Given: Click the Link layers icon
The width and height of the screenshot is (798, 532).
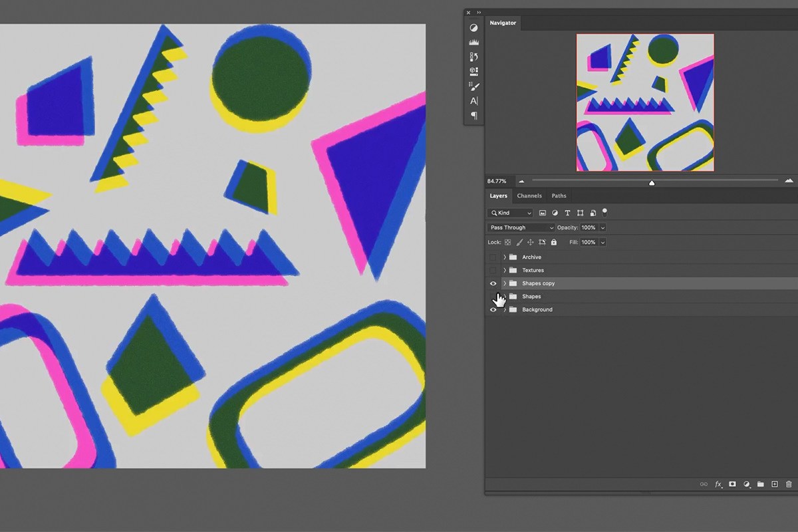Looking at the screenshot, I should (704, 484).
